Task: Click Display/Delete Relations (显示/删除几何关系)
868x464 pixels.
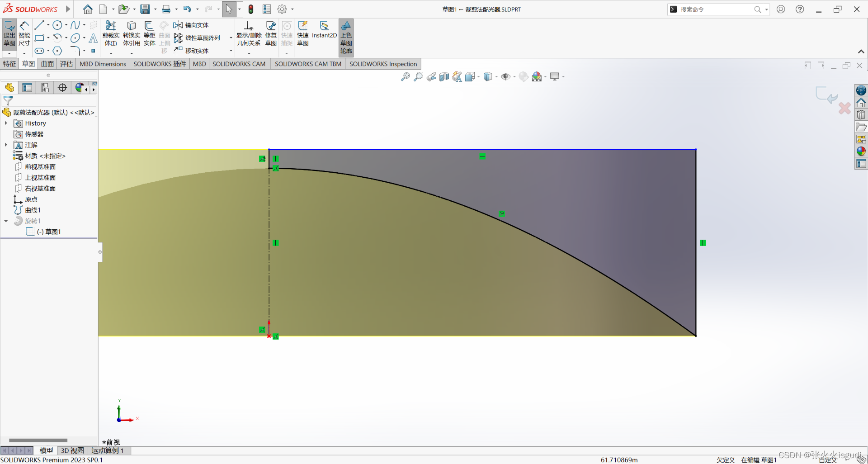Action: pyautogui.click(x=249, y=34)
